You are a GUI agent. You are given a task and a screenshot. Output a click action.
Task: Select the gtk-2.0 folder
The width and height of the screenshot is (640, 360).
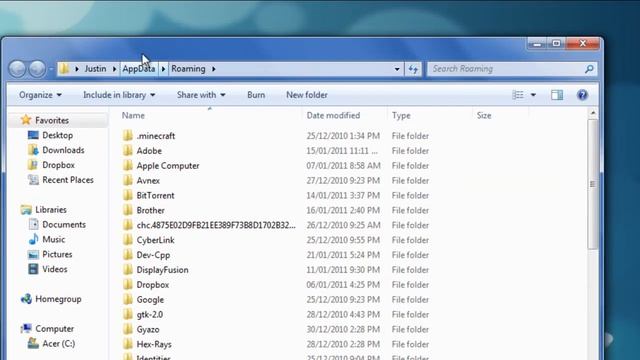point(150,314)
